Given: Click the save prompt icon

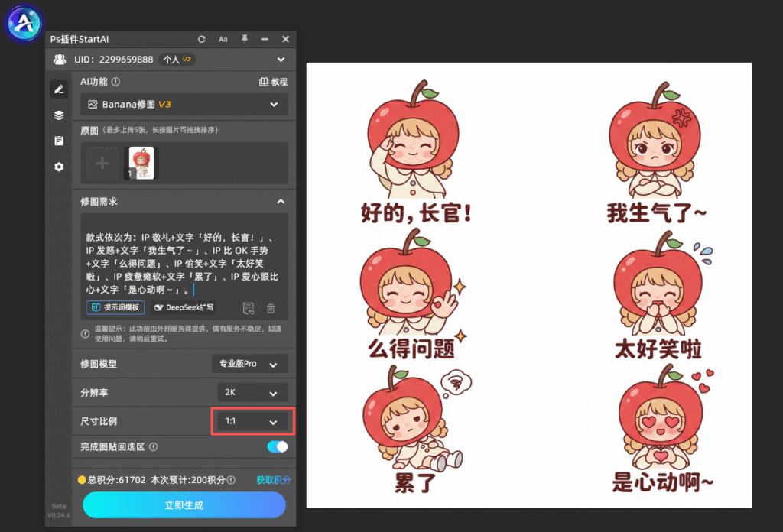Looking at the screenshot, I should [x=249, y=308].
